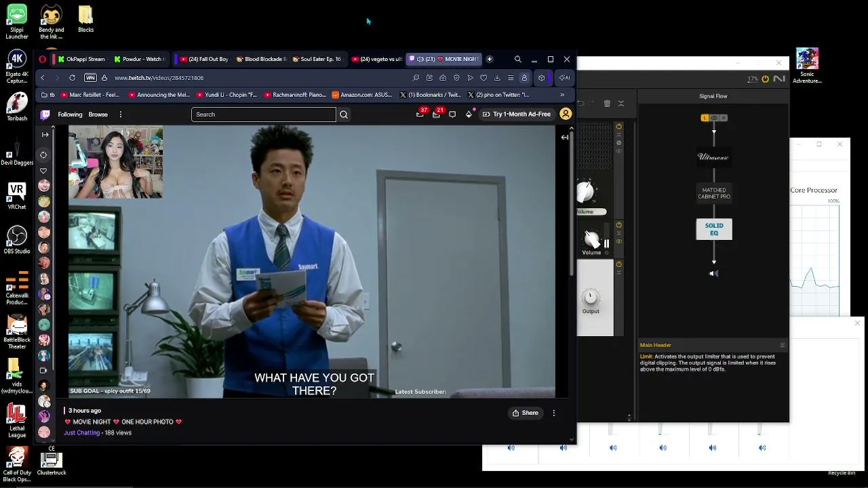Click the tab search magnifier in browser title bar
This screenshot has height=488, width=868.
518,59
